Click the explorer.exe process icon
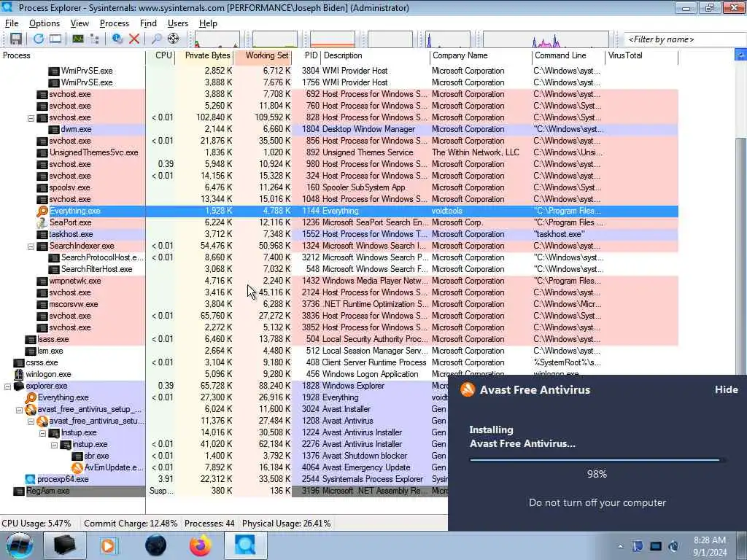 pyautogui.click(x=18, y=386)
